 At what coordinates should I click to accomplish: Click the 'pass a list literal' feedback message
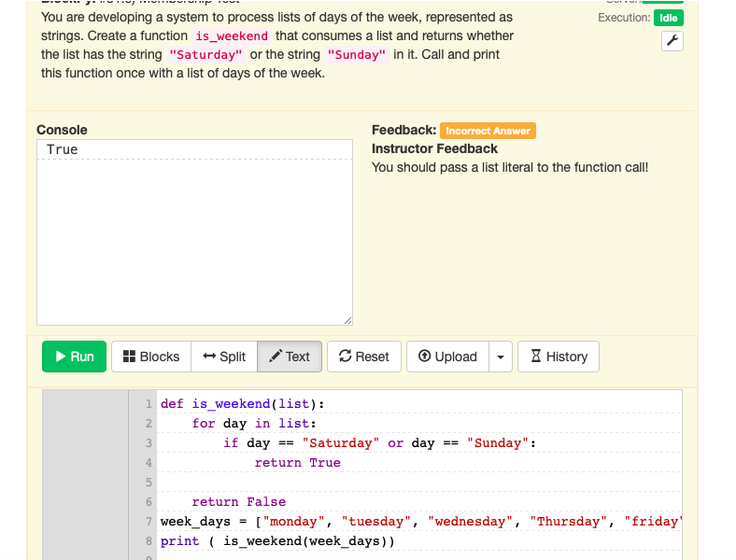510,167
